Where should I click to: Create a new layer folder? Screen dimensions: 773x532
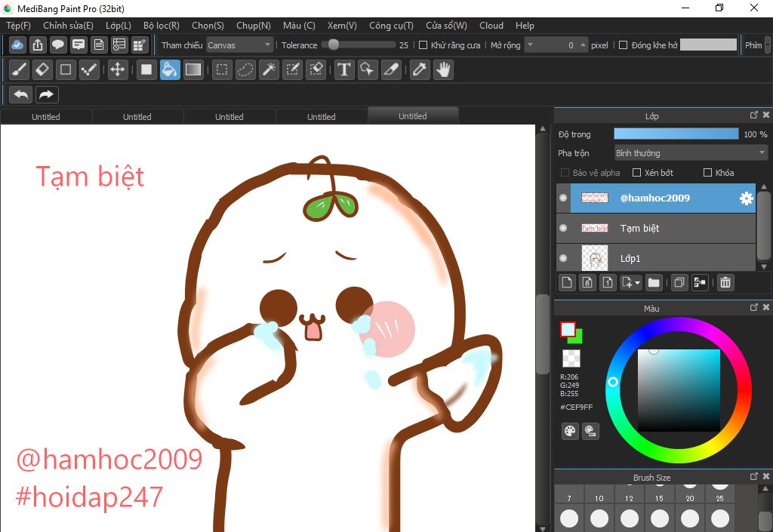point(654,282)
